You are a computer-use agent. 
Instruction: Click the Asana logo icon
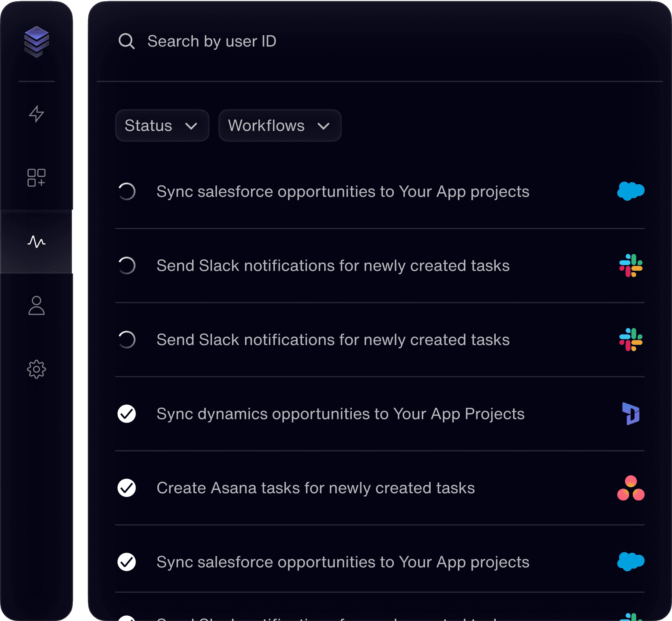click(x=630, y=488)
